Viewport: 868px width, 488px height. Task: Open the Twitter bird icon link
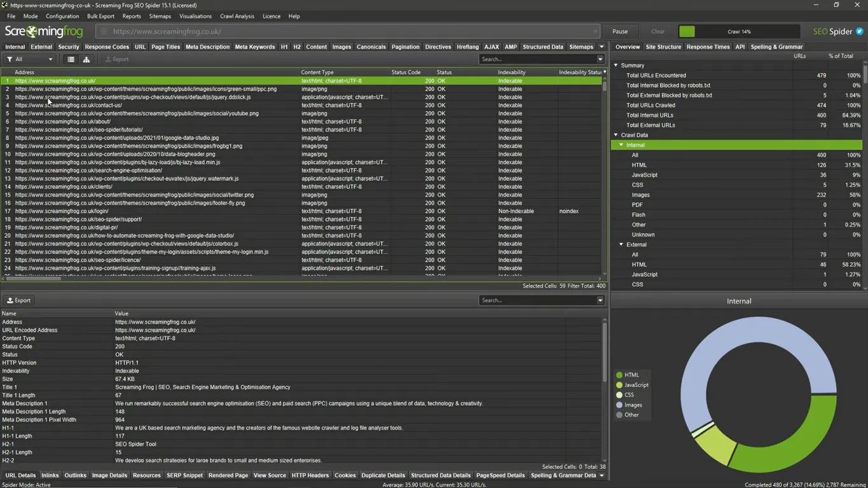coord(859,31)
